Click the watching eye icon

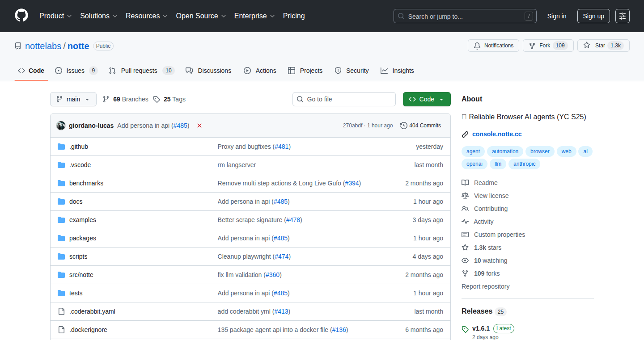(465, 260)
